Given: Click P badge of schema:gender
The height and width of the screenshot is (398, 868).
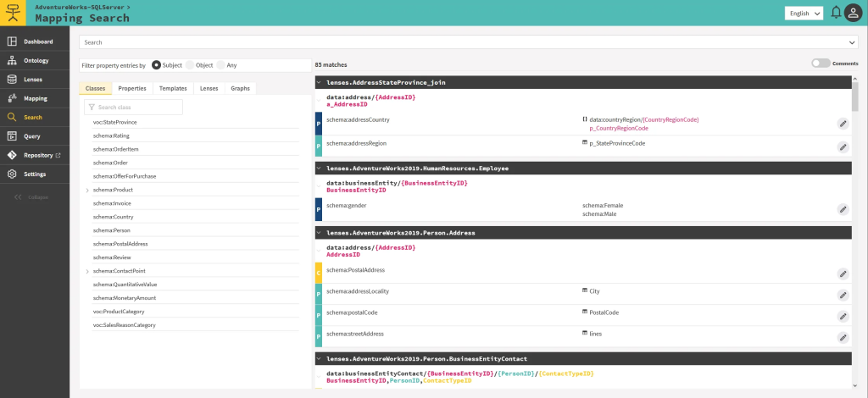Looking at the screenshot, I should (319, 210).
